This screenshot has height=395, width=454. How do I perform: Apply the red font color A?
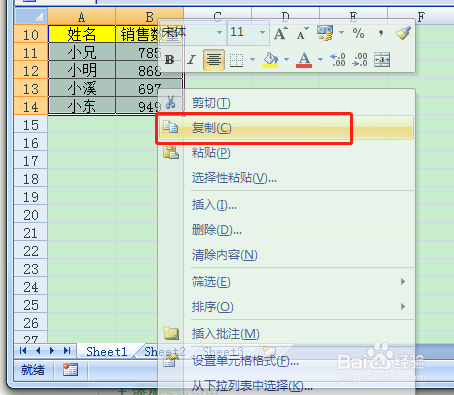point(304,60)
